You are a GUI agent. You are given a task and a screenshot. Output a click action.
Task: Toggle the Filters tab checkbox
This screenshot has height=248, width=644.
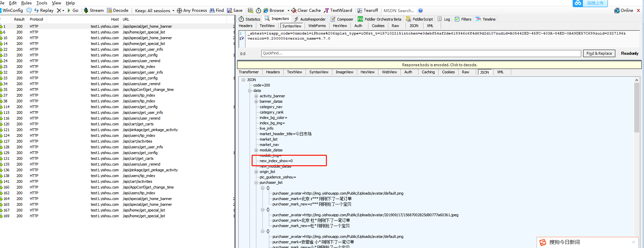[x=457, y=19]
